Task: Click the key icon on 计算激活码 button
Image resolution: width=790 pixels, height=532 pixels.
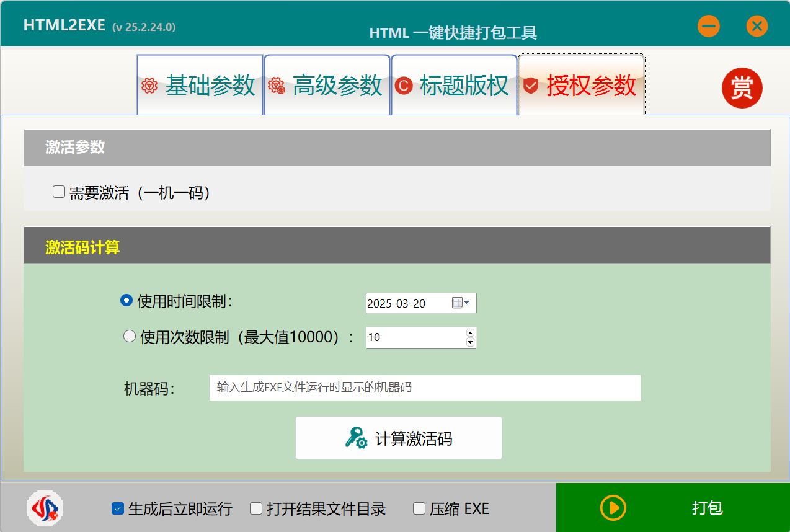Action: 357,438
